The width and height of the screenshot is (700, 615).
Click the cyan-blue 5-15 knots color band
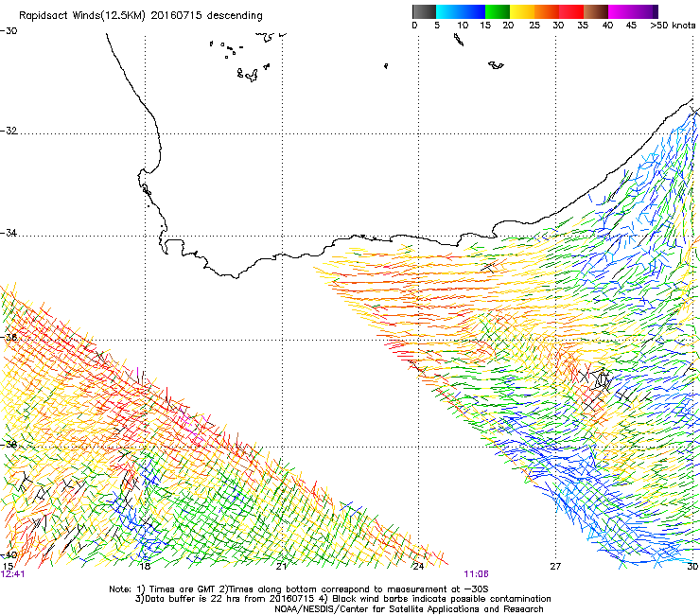[461, 11]
